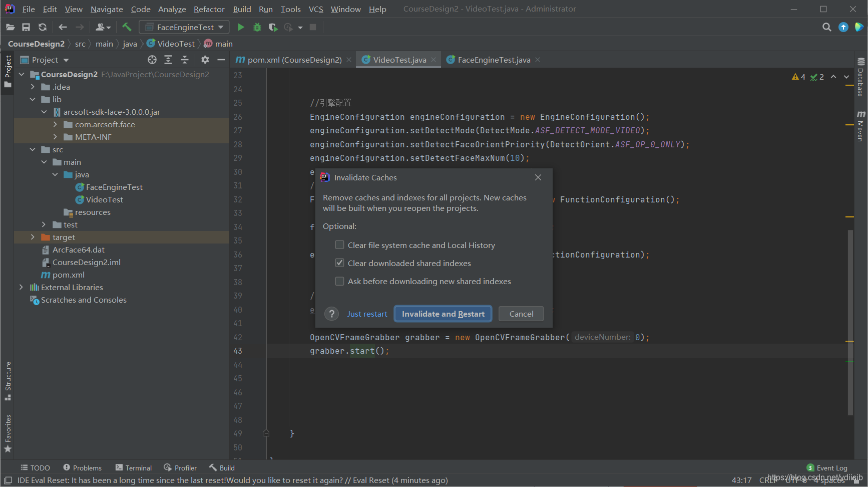
Task: Switch to FaceEngineTest.java tab
Action: click(x=494, y=60)
